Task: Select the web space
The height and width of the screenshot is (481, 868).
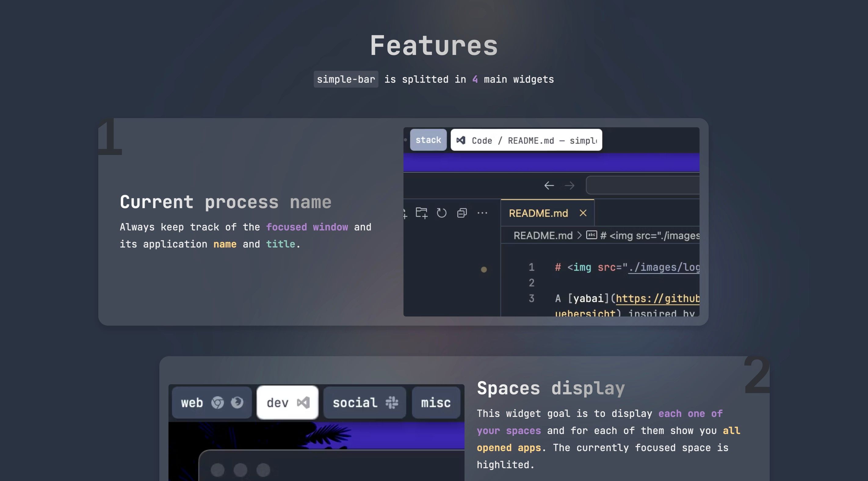Action: pos(212,403)
